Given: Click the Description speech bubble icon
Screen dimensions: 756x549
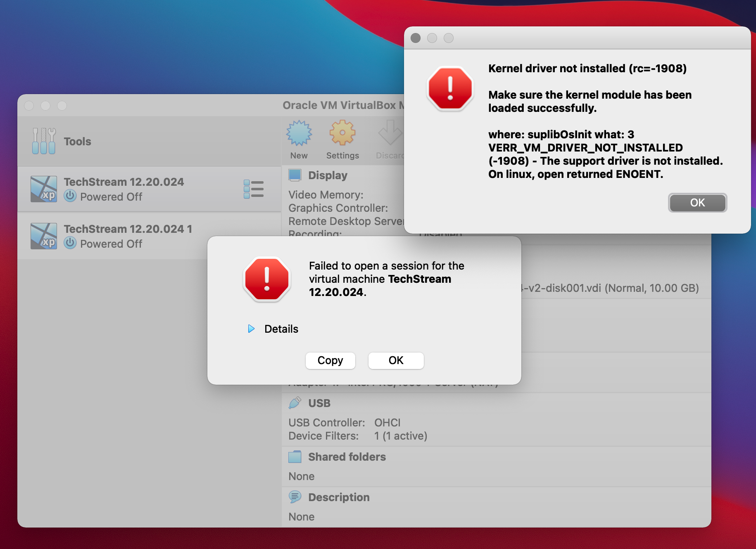Looking at the screenshot, I should click(295, 497).
